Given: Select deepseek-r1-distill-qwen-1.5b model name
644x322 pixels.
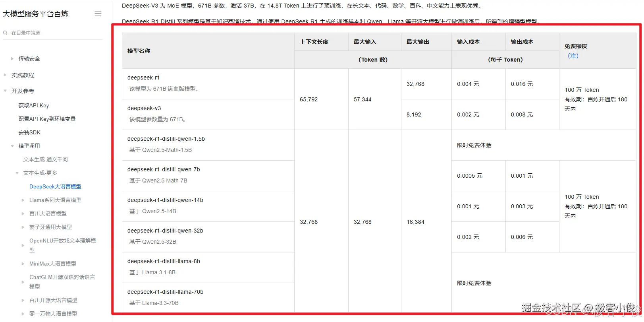Looking at the screenshot, I should click(x=166, y=139).
